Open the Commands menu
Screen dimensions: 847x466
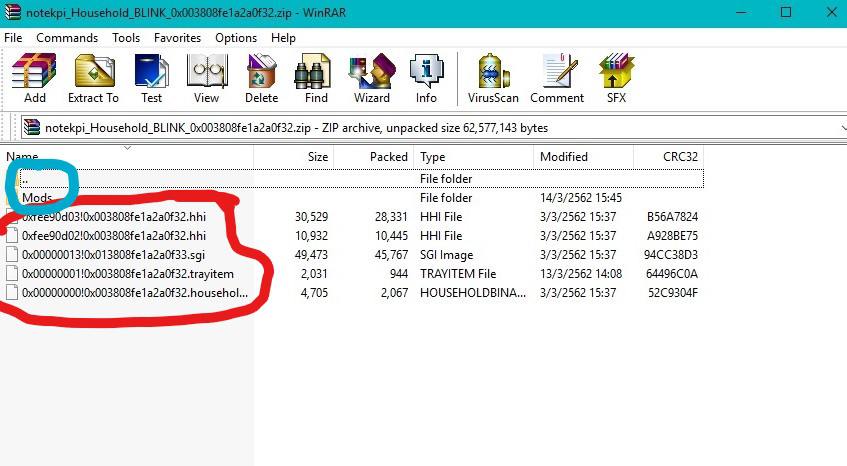(67, 38)
